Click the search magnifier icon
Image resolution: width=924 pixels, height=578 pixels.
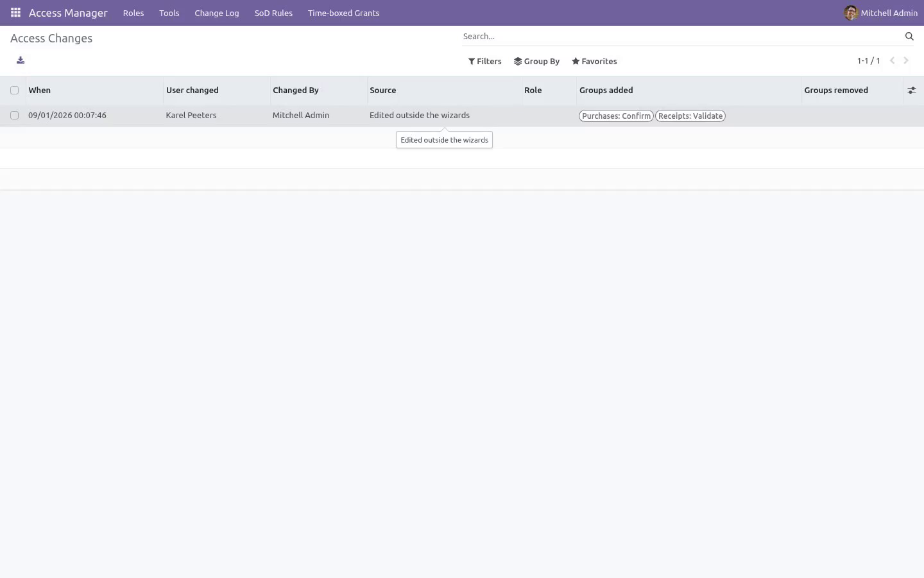(x=909, y=37)
